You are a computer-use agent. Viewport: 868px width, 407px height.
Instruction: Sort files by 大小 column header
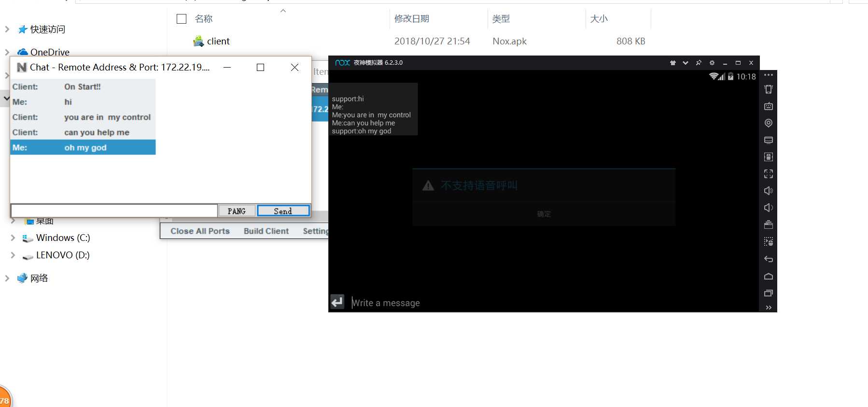click(599, 19)
